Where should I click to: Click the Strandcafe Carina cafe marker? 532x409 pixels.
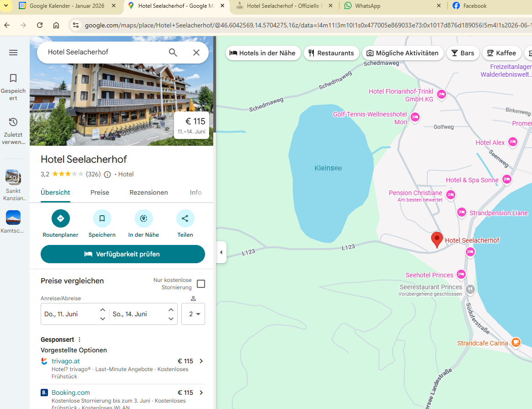516,342
